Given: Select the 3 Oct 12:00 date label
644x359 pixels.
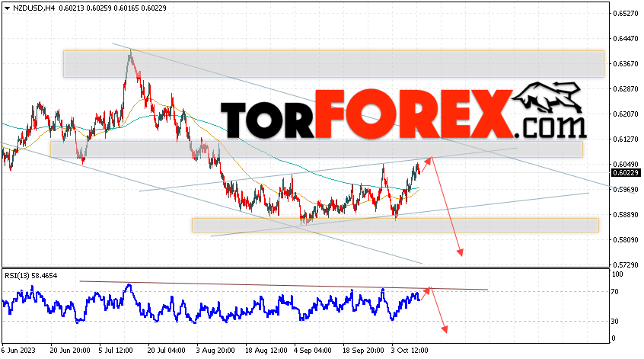Looking at the screenshot, I should 410,351.
